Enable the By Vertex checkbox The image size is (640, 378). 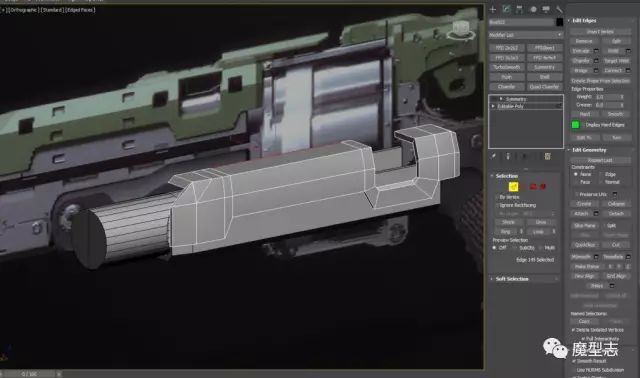pos(497,197)
